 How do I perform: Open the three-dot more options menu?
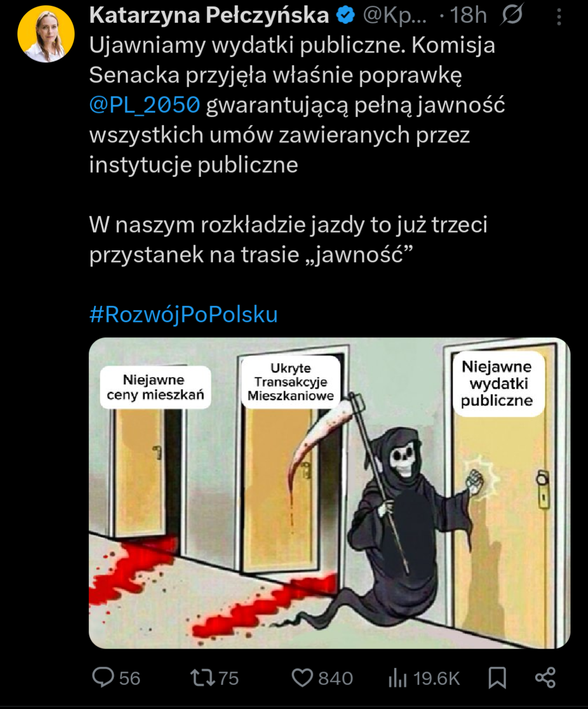(559, 17)
